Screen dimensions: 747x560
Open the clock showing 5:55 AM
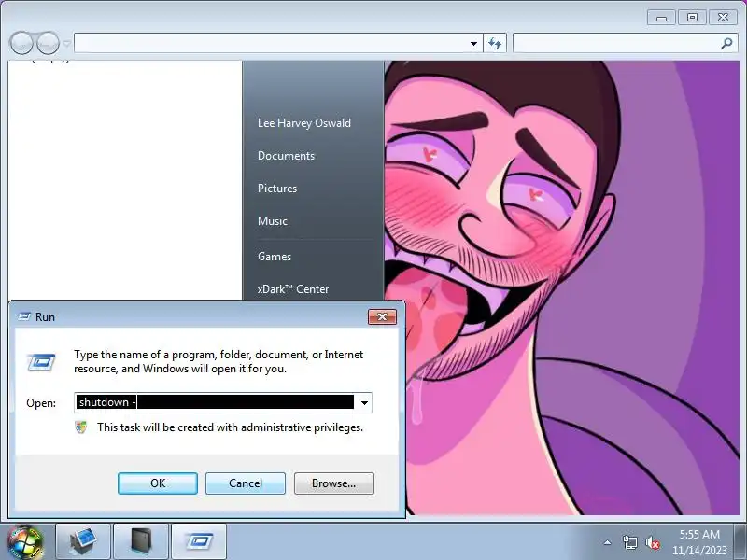point(699,542)
